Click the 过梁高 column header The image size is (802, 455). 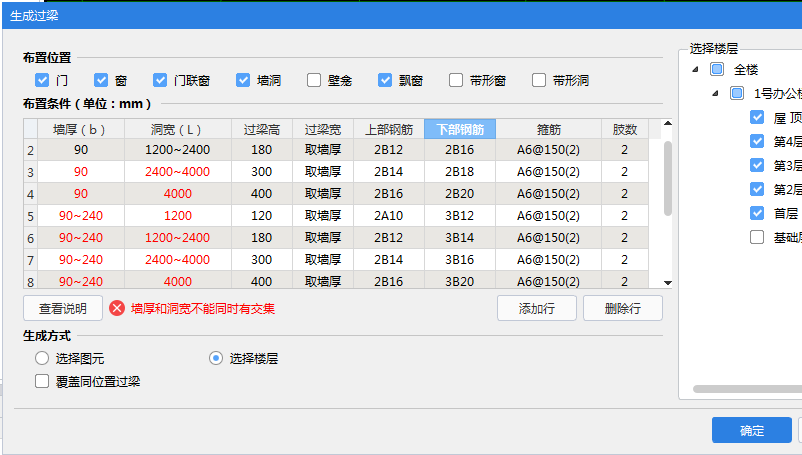click(x=261, y=129)
